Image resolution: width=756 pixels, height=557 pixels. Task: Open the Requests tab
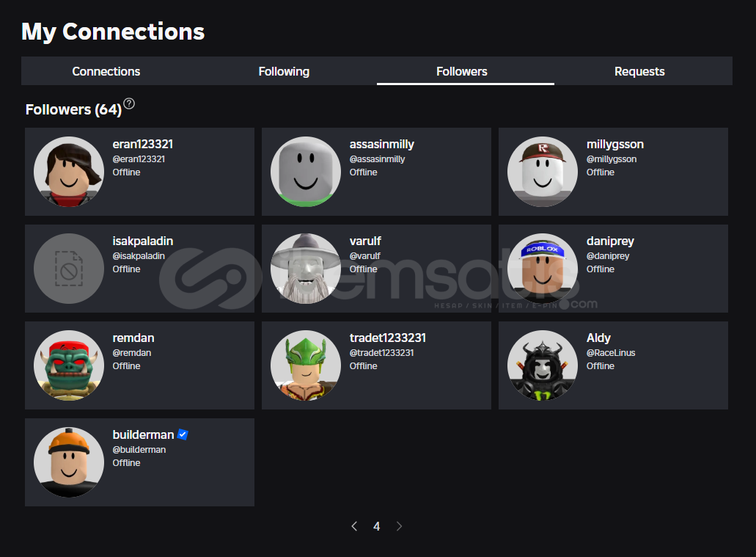point(639,71)
